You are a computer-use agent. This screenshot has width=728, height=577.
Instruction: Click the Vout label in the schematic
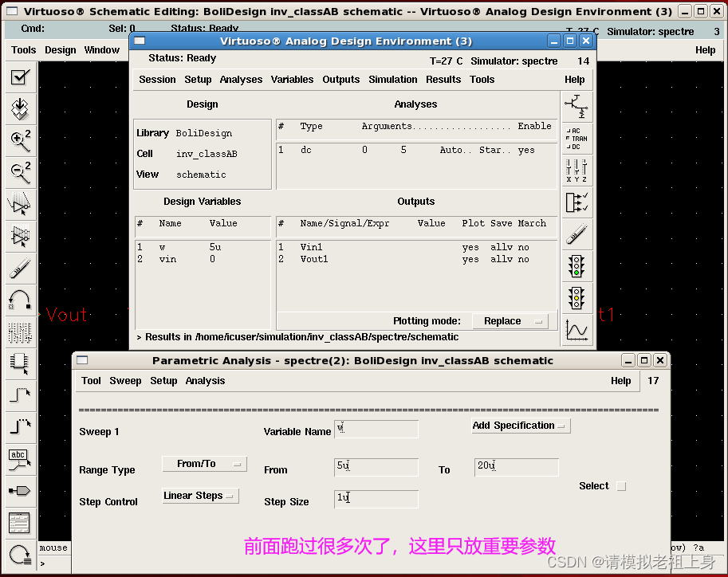pos(66,315)
